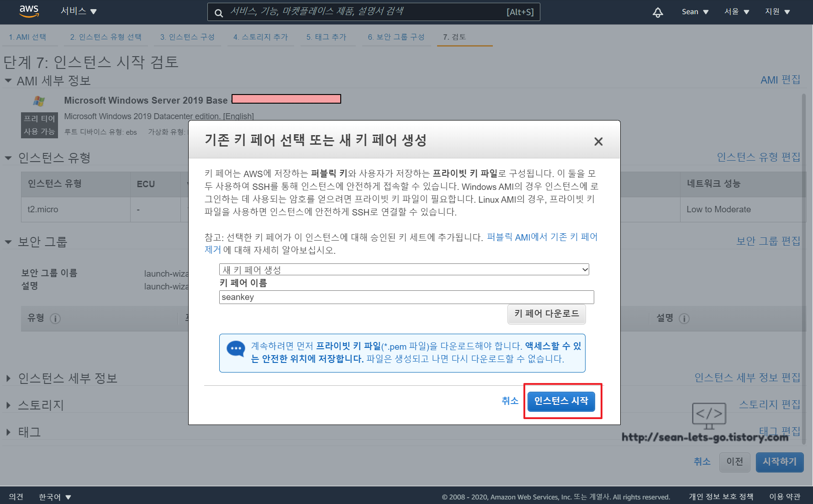Click the 인스턴스 세부 정보 편집 link

747,378
